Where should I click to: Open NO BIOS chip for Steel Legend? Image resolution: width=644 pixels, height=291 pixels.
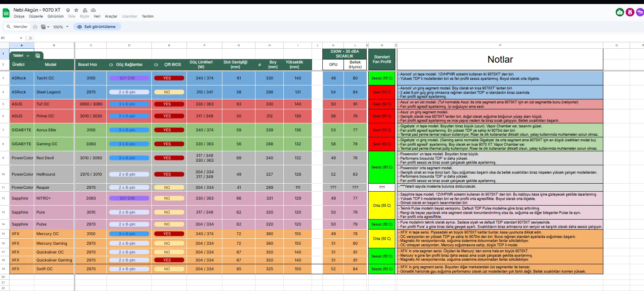click(169, 92)
